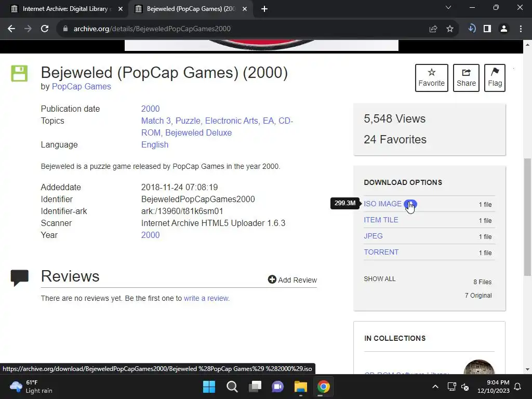Download the ISO IMAGE file
Viewport: 532px width, 399px height.
pyautogui.click(x=382, y=204)
